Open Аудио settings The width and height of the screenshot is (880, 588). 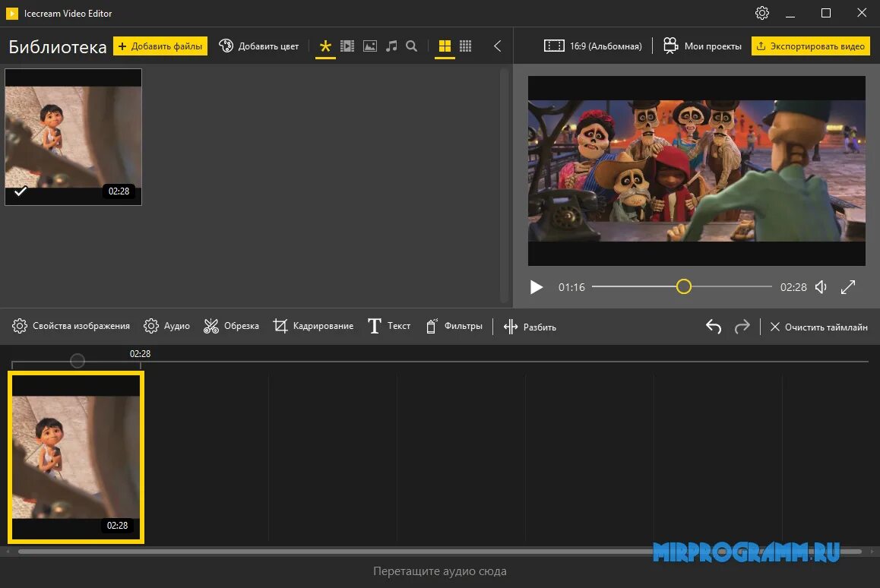(x=166, y=326)
